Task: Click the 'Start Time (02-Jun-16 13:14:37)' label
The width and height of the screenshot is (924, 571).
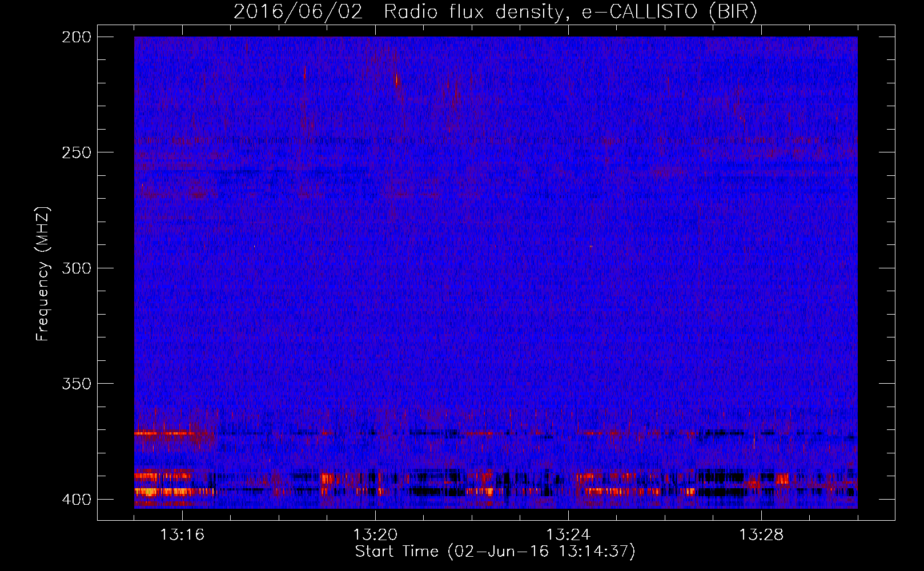Action: [495, 552]
